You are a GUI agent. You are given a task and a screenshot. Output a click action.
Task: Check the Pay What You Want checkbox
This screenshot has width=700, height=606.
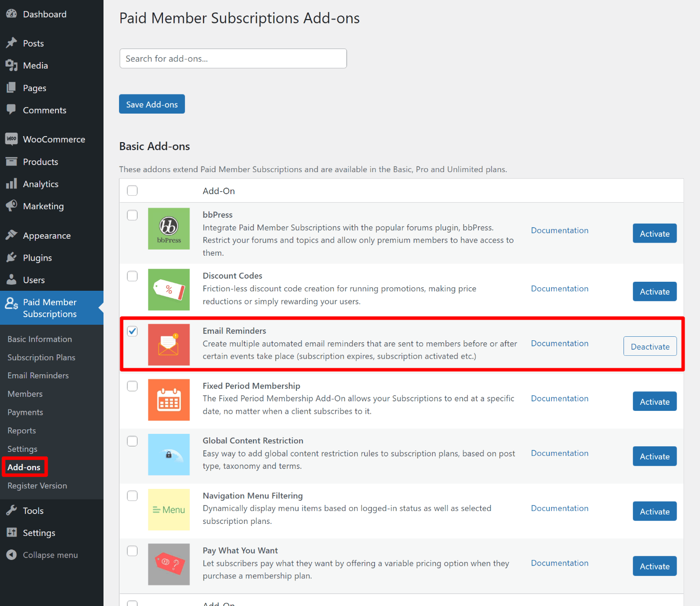[x=132, y=551]
